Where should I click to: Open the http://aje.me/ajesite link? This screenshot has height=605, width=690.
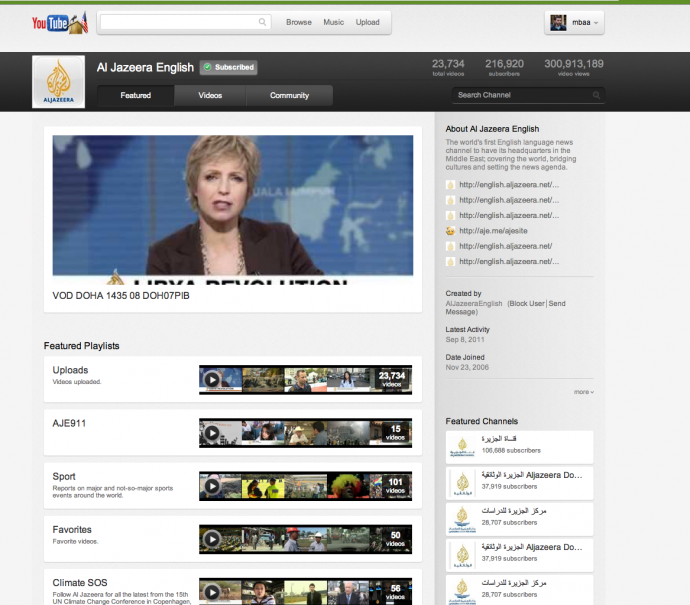(493, 231)
